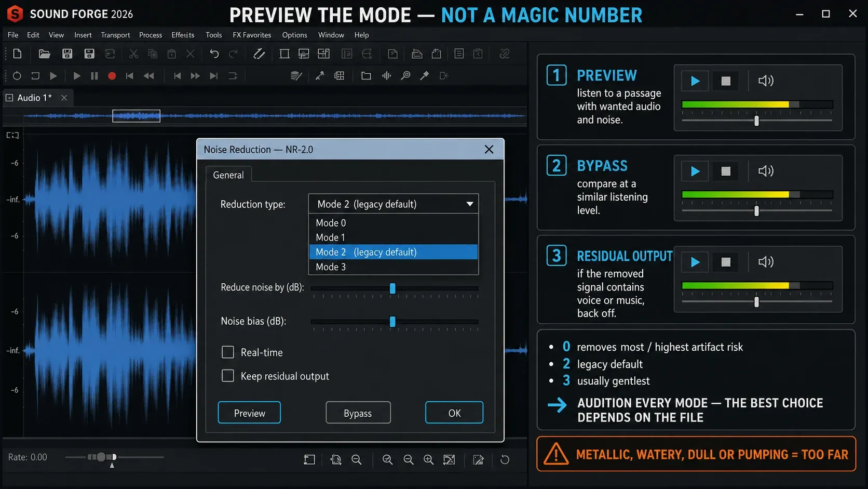Stop the Preview step audio

tap(726, 81)
